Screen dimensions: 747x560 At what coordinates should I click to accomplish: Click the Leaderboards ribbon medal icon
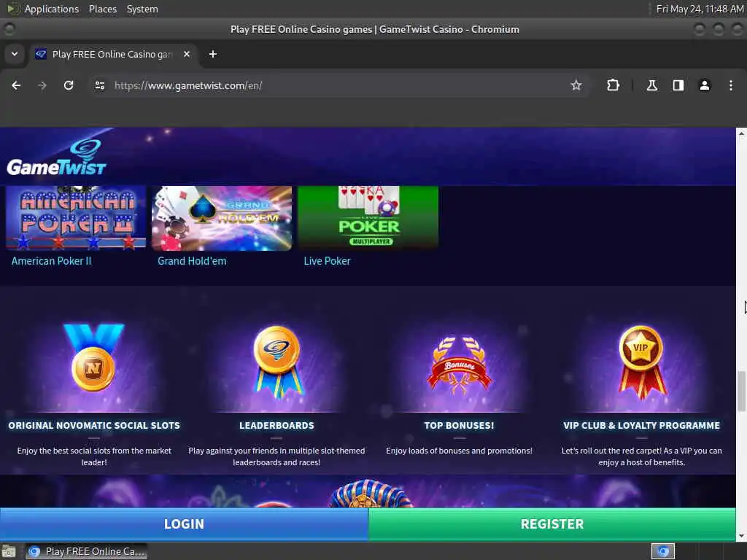click(x=276, y=362)
